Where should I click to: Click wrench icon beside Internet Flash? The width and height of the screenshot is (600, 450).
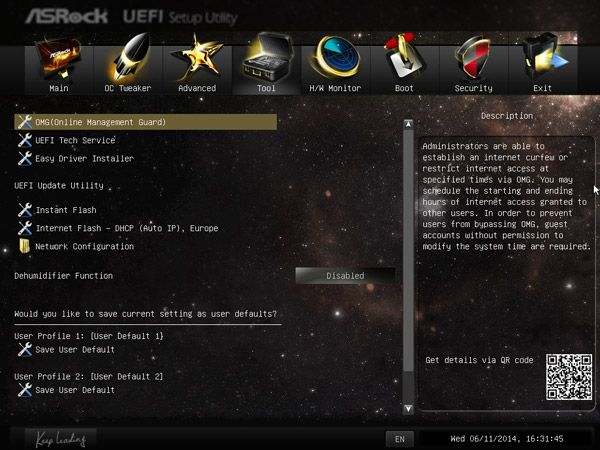click(25, 228)
